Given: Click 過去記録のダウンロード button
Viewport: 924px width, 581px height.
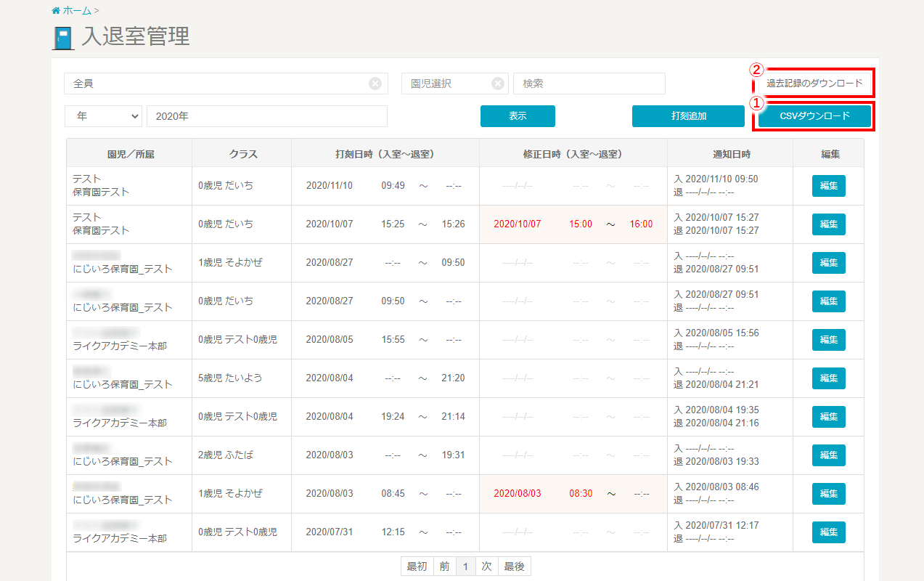Looking at the screenshot, I should (814, 84).
